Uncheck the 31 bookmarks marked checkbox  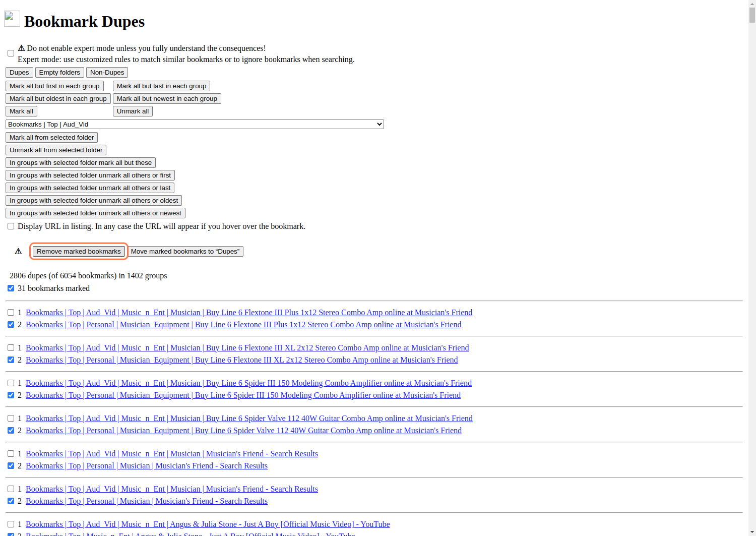(11, 288)
